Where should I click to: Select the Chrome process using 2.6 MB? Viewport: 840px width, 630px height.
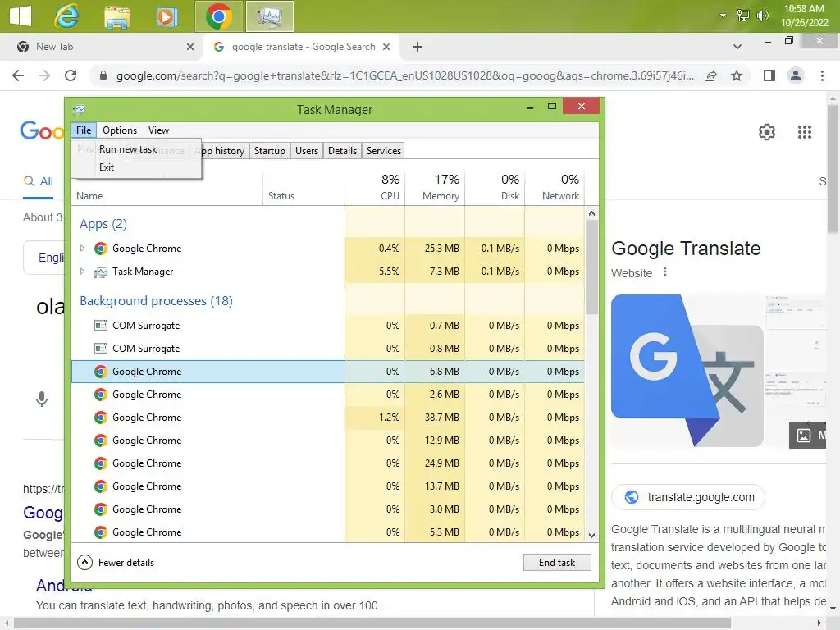click(x=328, y=395)
